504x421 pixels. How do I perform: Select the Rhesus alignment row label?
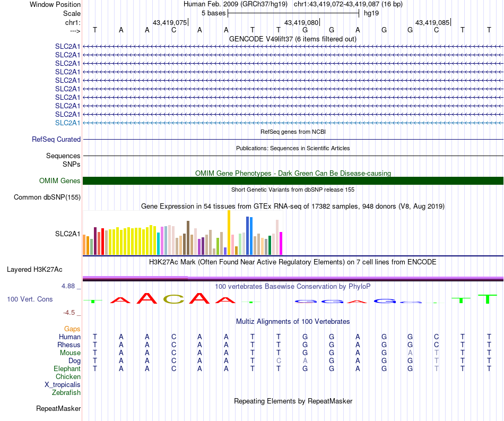pyautogui.click(x=69, y=345)
